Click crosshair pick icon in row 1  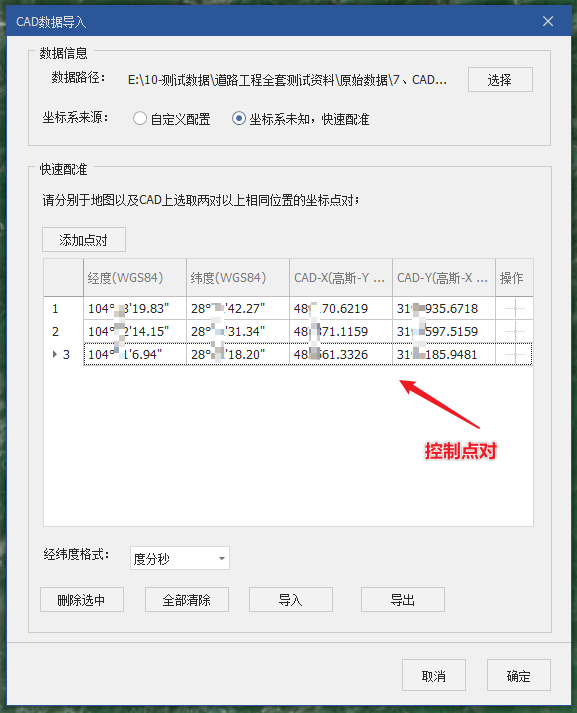tap(515, 309)
